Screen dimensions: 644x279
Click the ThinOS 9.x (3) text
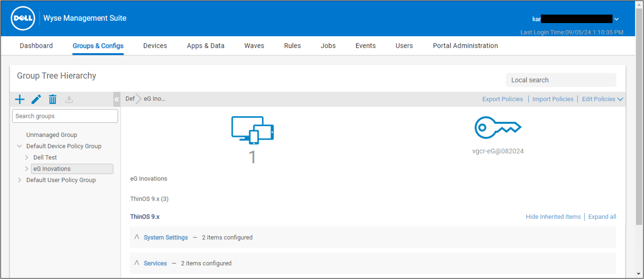[x=149, y=199]
